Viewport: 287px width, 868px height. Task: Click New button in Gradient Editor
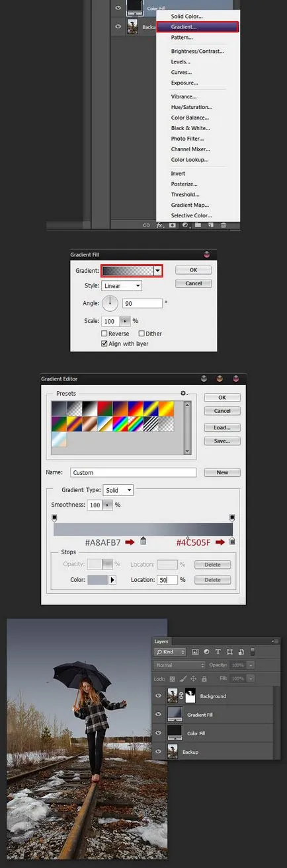pos(222,472)
